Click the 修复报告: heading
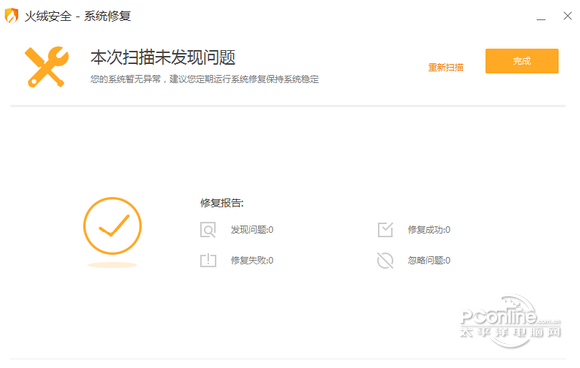This screenshot has height=368, width=580. coord(222,203)
